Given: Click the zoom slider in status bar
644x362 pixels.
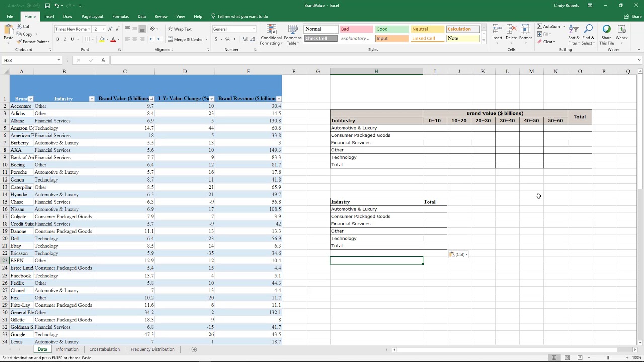Looking at the screenshot, I should [608, 358].
